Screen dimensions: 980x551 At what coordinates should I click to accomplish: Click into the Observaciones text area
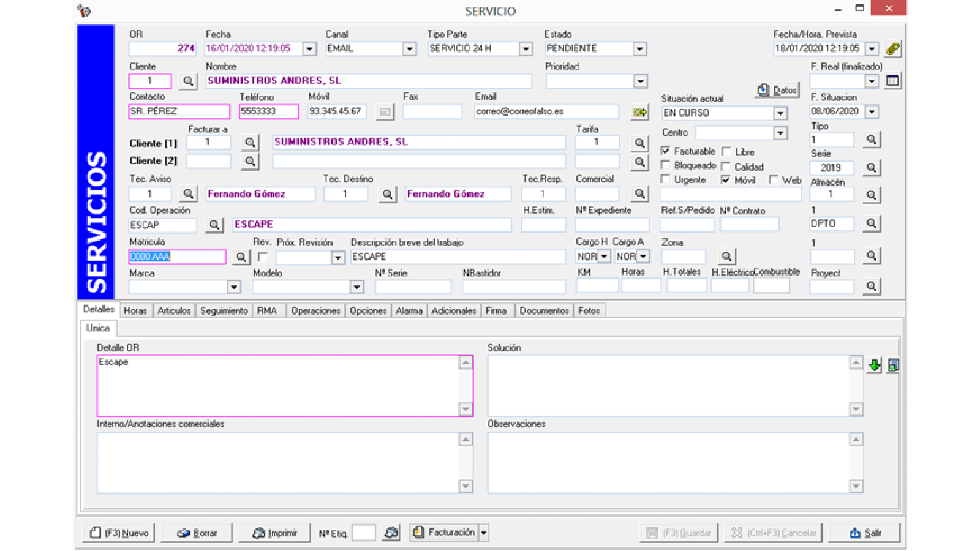tap(668, 462)
